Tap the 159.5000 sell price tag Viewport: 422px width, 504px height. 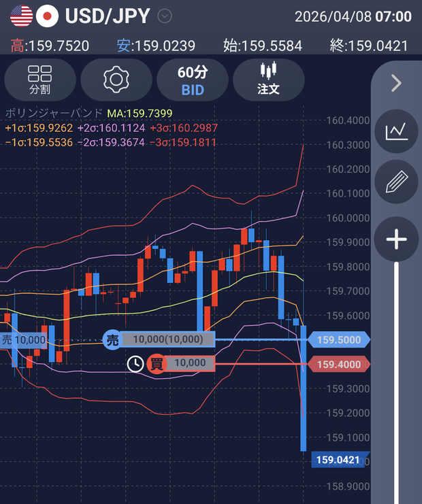(339, 340)
